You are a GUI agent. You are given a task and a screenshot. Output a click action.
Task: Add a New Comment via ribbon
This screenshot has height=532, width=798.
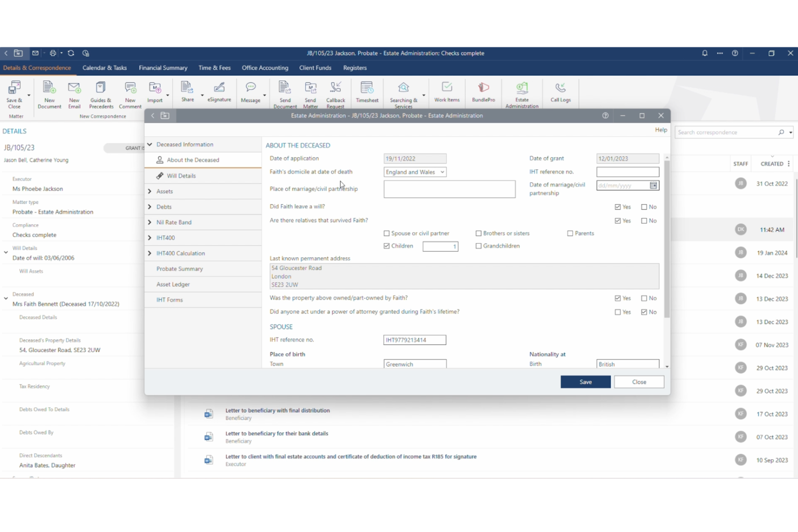130,94
